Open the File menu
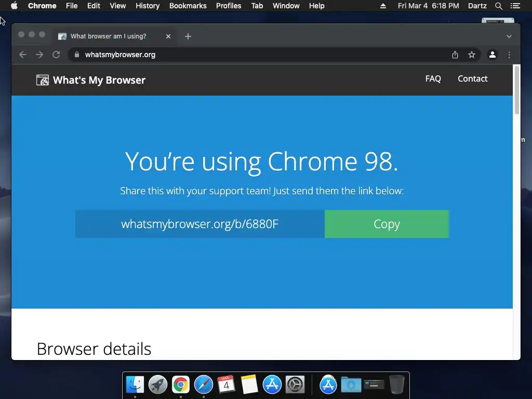 tap(72, 6)
